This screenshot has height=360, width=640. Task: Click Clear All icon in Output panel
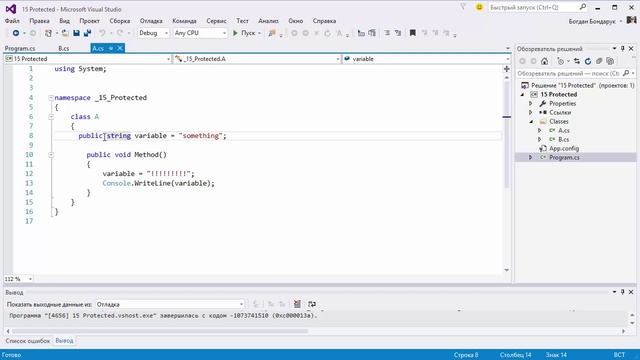coord(297,304)
